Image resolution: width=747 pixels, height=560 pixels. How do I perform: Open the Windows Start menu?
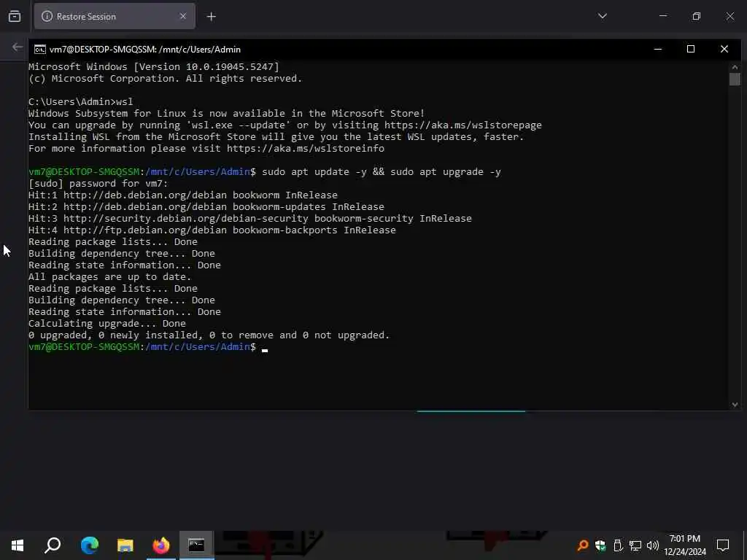point(18,545)
